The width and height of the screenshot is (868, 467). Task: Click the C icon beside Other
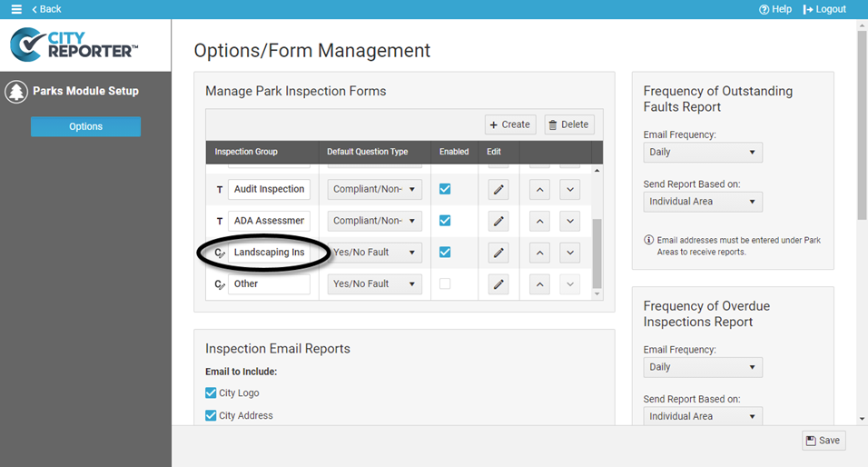(x=220, y=284)
